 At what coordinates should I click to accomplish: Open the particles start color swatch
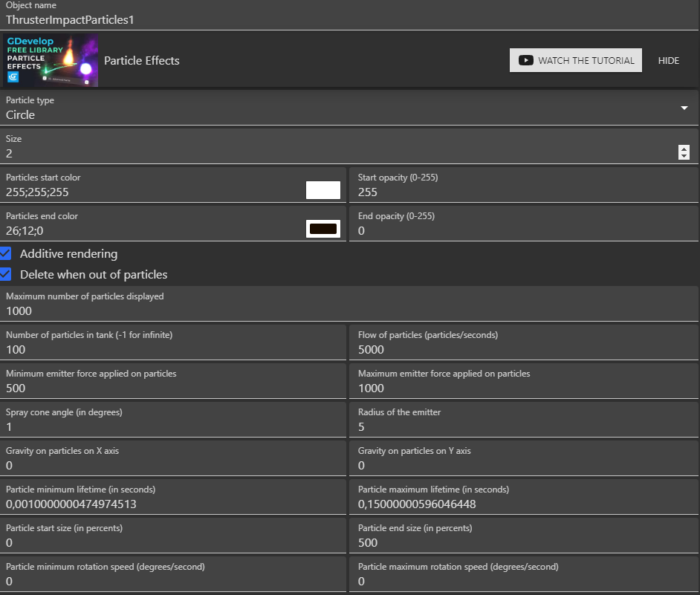pyautogui.click(x=323, y=190)
